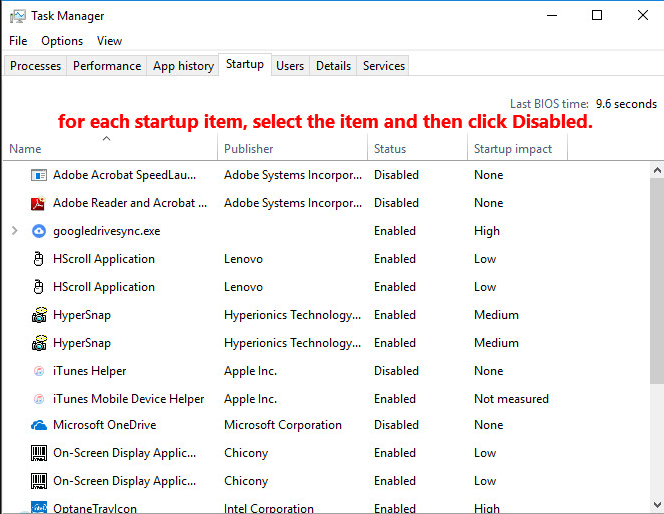Click Microsoft Corporation publisher cell
The height and width of the screenshot is (514, 664).
coord(283,425)
